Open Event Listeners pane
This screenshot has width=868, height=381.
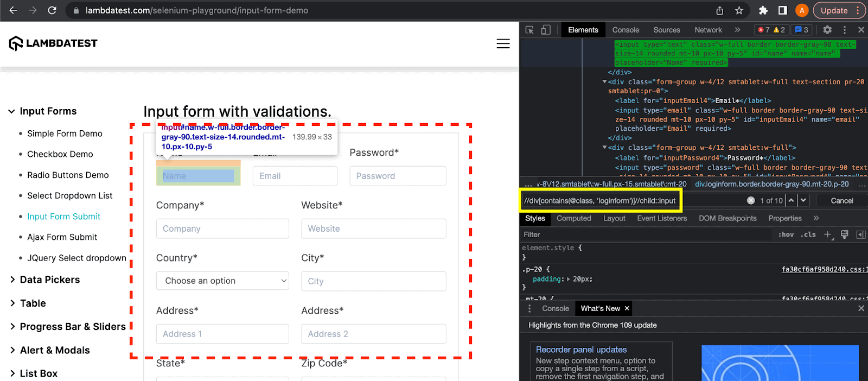pyautogui.click(x=662, y=218)
